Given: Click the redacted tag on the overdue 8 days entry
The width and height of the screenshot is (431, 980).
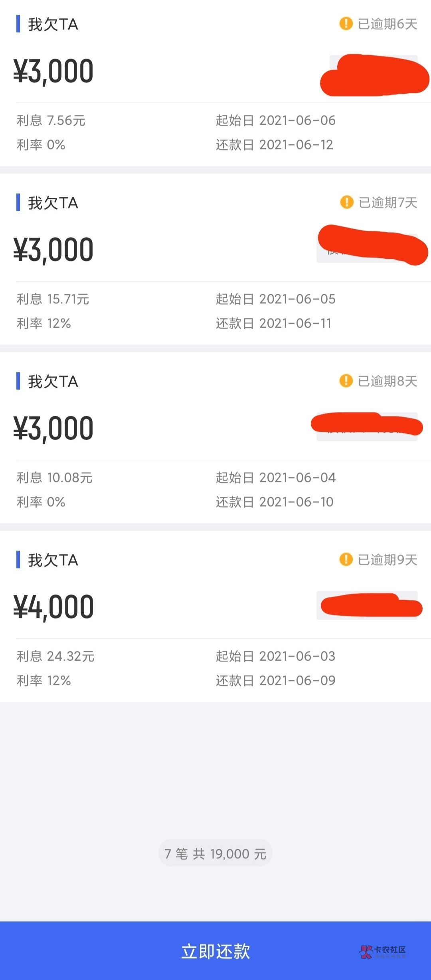Looking at the screenshot, I should click(x=366, y=425).
